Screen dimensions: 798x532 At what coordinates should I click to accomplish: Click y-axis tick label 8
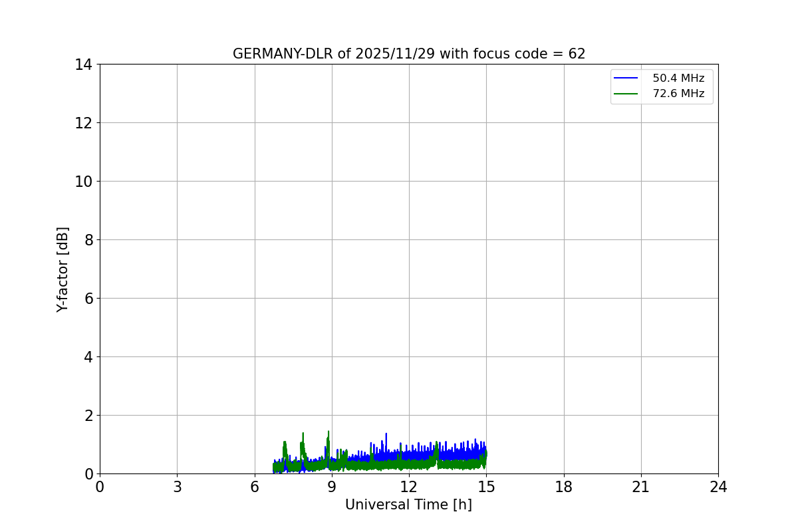pyautogui.click(x=88, y=240)
